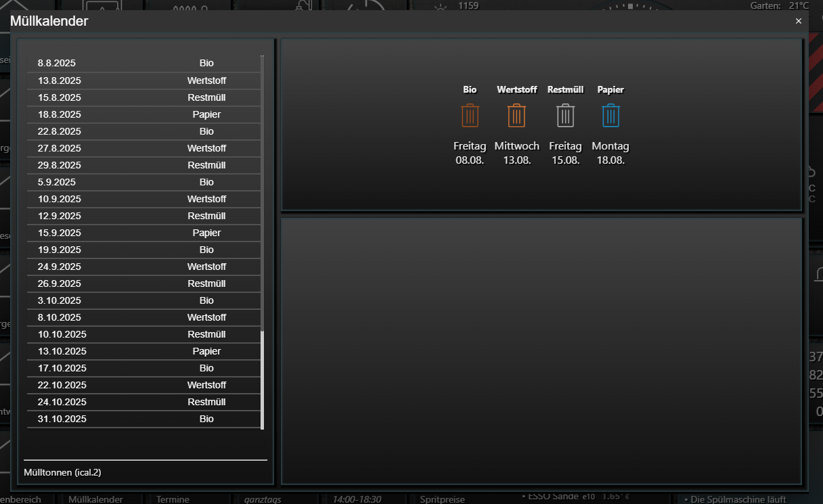
Task: Click the 10.10.2025 Restmüll row
Action: click(x=143, y=334)
